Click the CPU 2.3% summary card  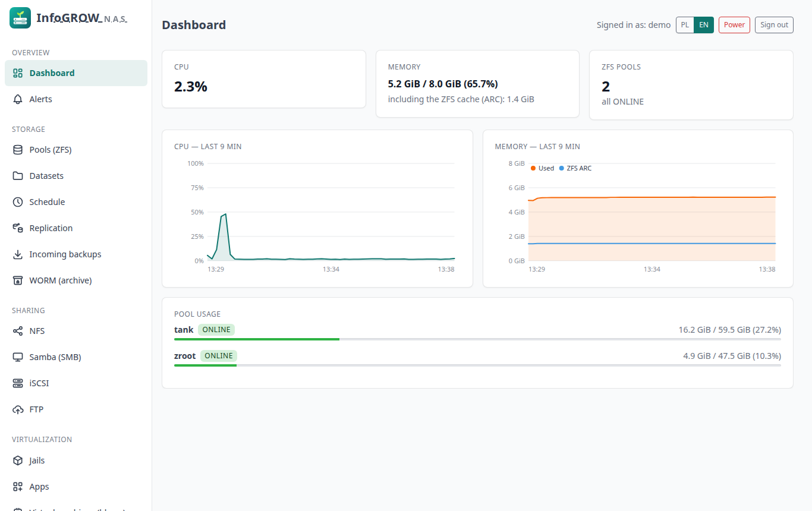(x=264, y=79)
